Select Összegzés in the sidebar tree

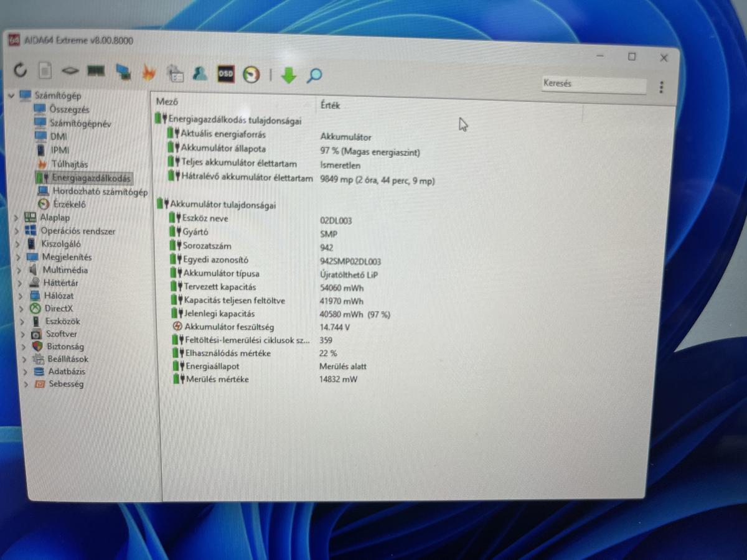point(69,110)
